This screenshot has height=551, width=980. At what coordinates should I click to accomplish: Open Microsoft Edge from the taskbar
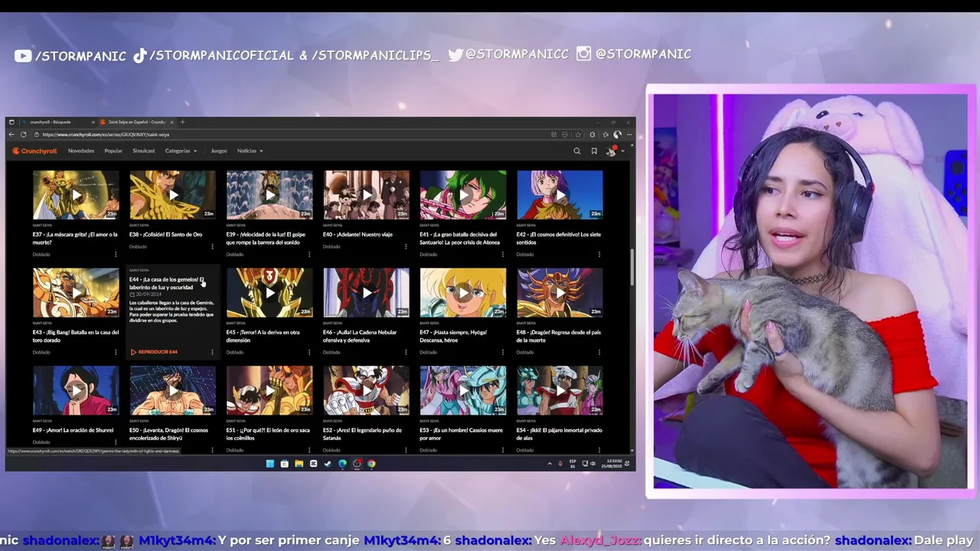[x=342, y=464]
